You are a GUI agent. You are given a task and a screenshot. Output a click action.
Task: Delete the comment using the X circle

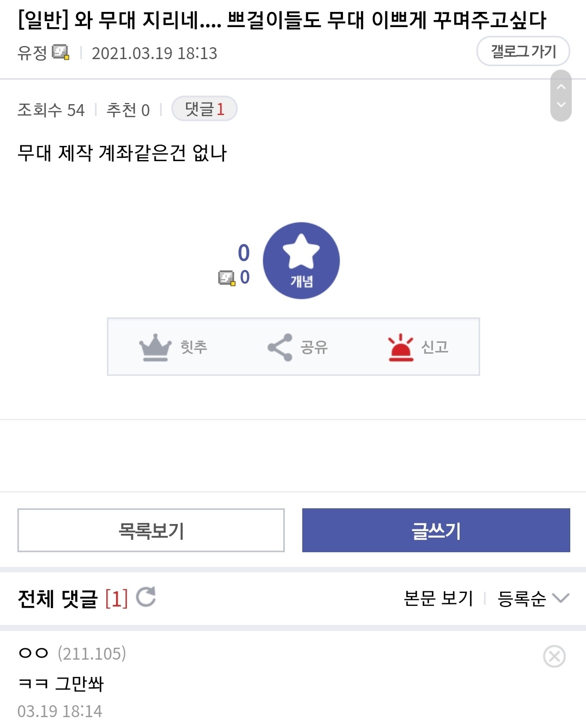point(554,656)
